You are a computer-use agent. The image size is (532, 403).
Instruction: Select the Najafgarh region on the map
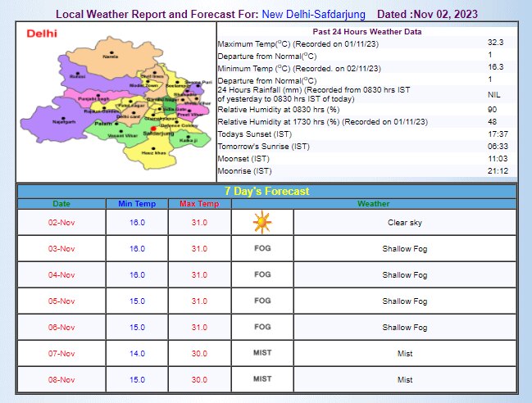63,121
